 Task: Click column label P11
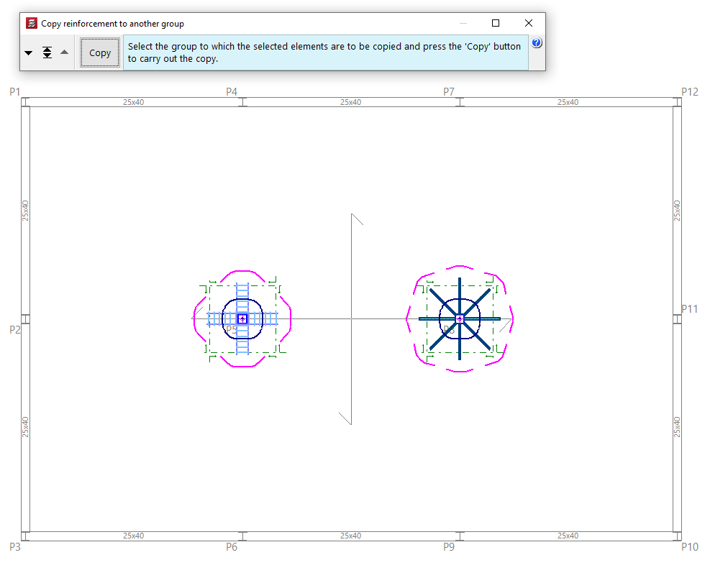tap(689, 309)
